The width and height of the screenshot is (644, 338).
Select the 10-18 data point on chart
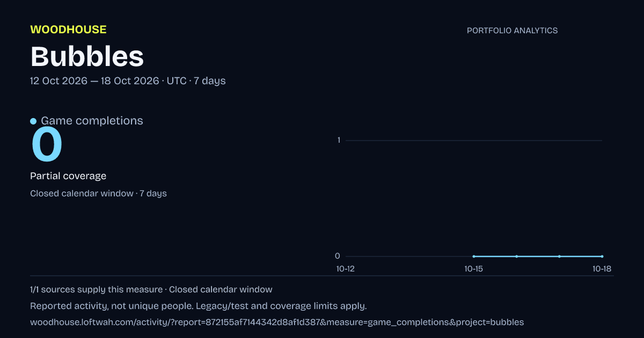(602, 256)
